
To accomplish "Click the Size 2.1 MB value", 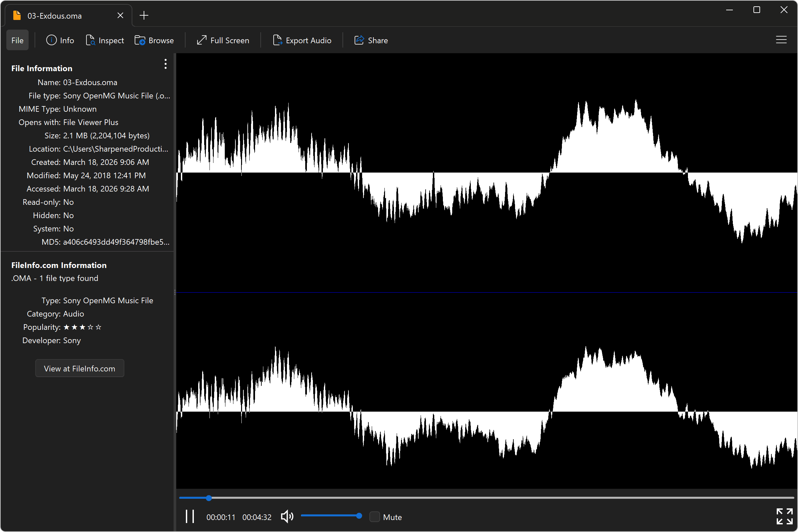I will [106, 136].
